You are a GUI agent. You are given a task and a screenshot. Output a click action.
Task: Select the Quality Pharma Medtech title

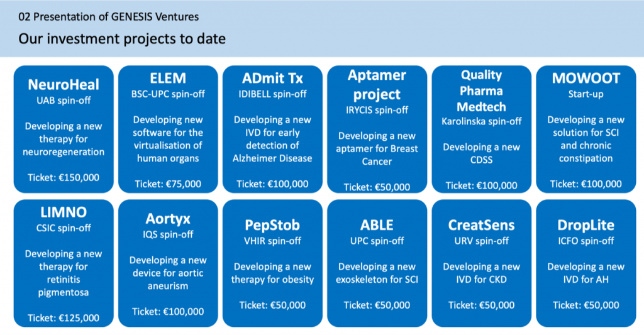480,91
